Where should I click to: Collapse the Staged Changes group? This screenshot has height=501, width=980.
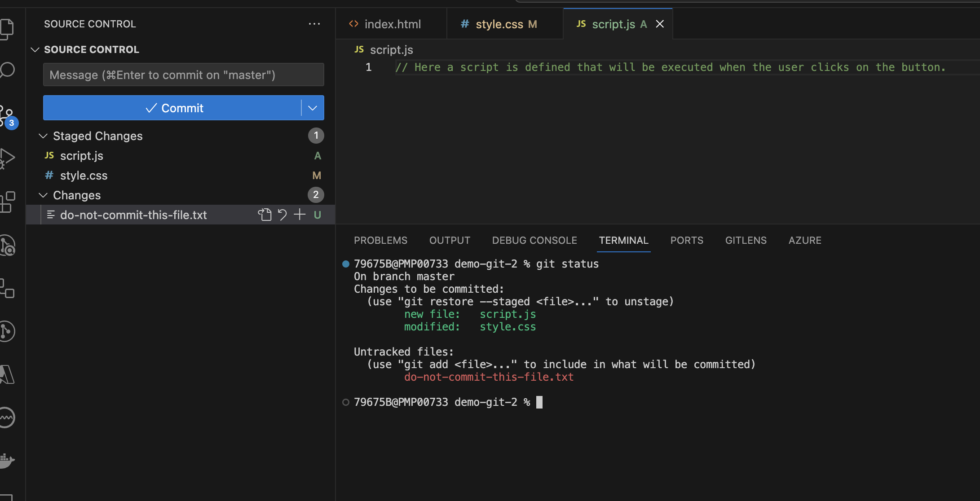point(43,136)
